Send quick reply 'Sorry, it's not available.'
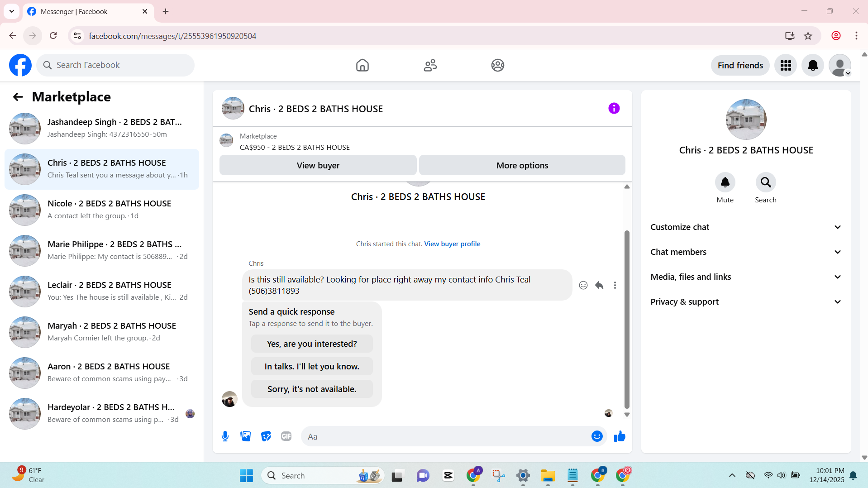This screenshot has height=488, width=868. pos(312,389)
